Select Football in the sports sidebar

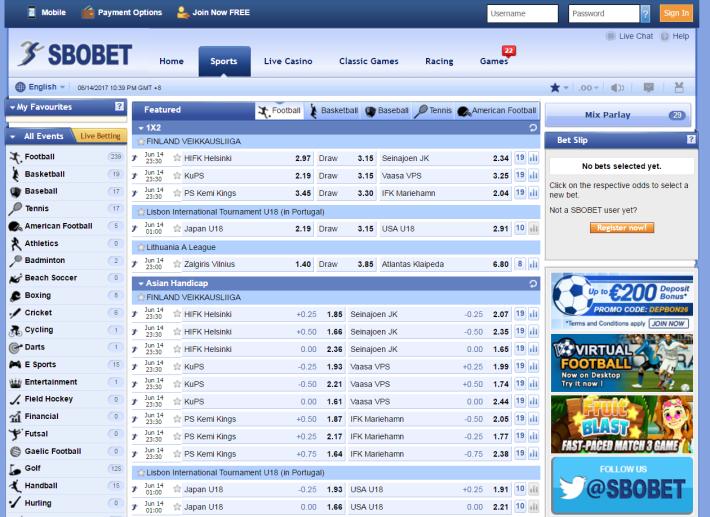(67, 157)
